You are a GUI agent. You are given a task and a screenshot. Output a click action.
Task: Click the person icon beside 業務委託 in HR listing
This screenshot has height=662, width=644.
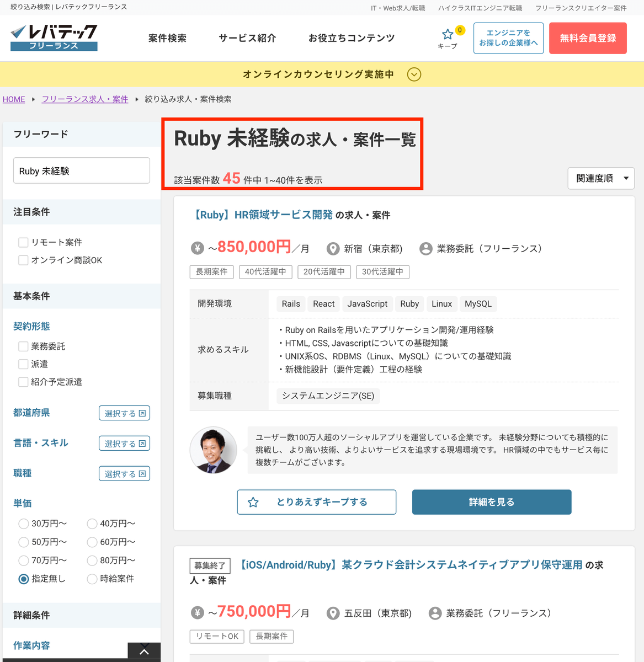click(425, 249)
